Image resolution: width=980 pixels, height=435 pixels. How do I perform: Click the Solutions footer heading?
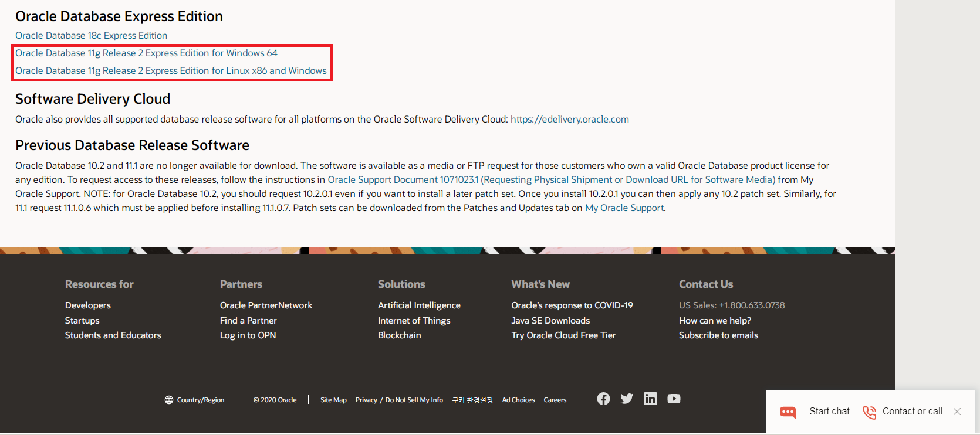401,284
